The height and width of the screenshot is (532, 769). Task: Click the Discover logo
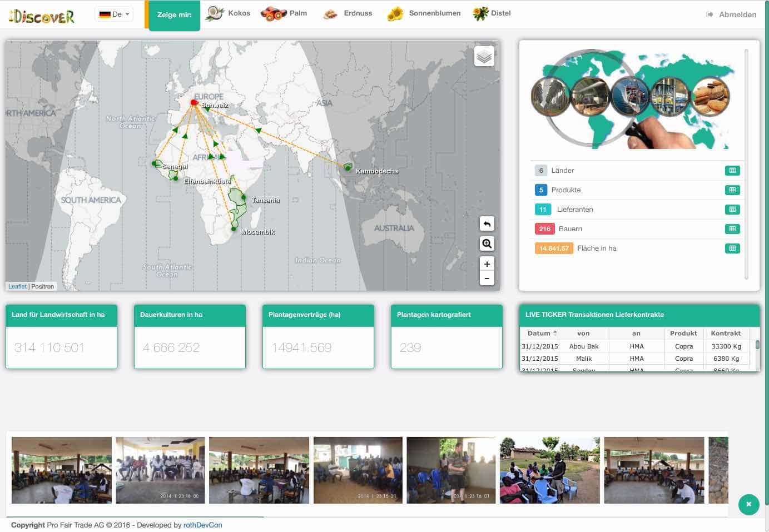click(x=42, y=16)
